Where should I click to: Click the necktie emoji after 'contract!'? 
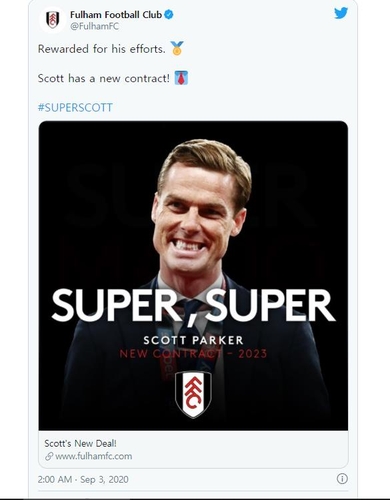coord(181,78)
